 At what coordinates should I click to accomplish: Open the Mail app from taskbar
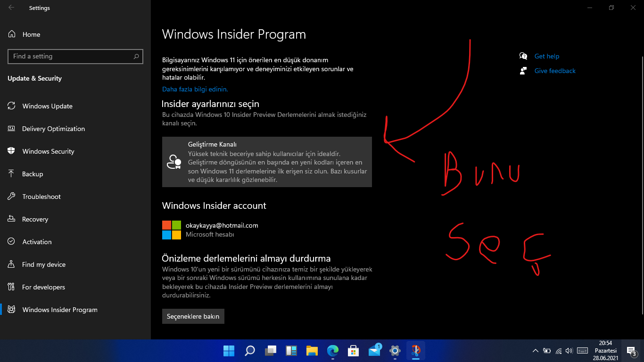375,351
